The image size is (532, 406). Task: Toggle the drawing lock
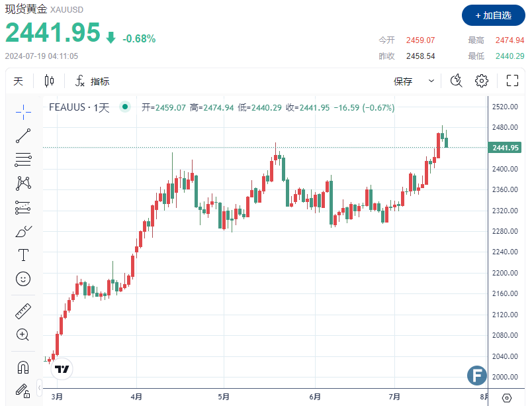(23, 391)
